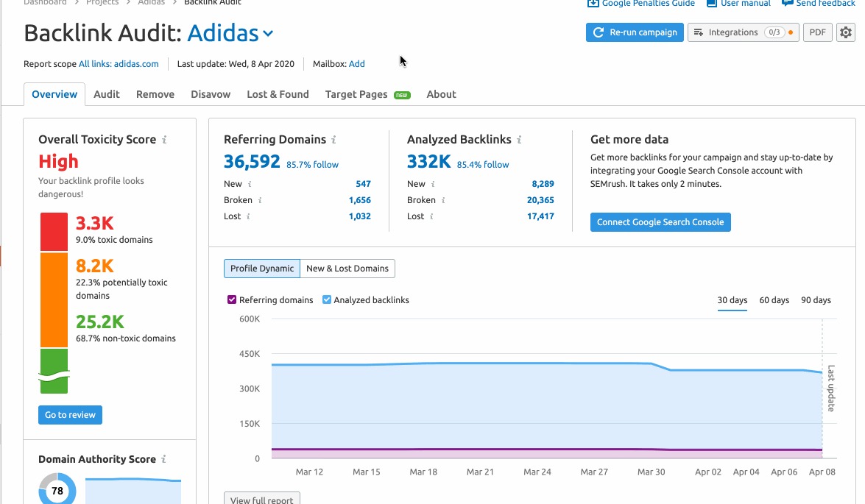Go to the Lost & Found tab
The height and width of the screenshot is (504, 865).
(278, 94)
